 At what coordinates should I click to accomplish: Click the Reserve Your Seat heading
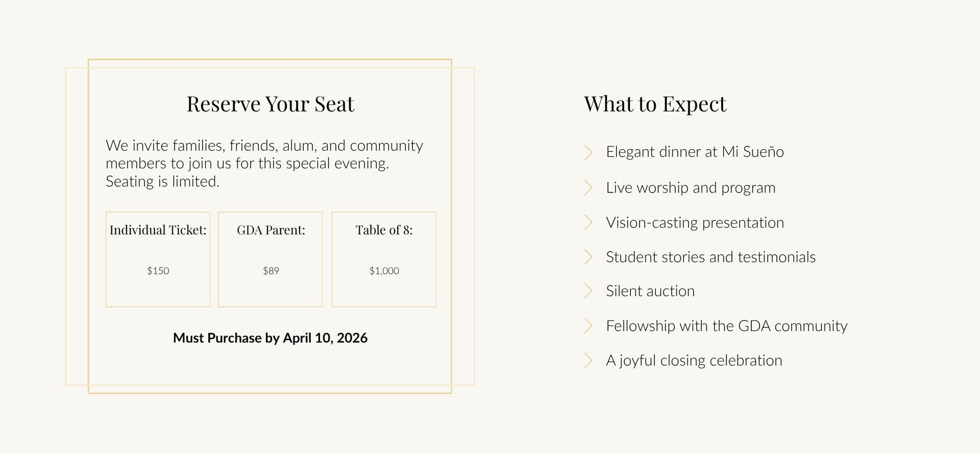tap(270, 104)
